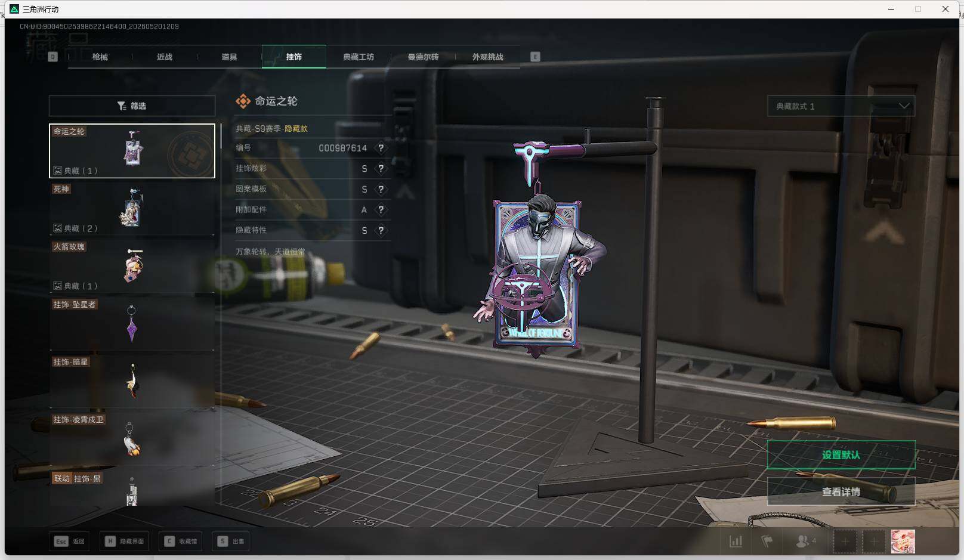Open the friends icon showing 4
This screenshot has height=560, width=964.
pos(806,542)
